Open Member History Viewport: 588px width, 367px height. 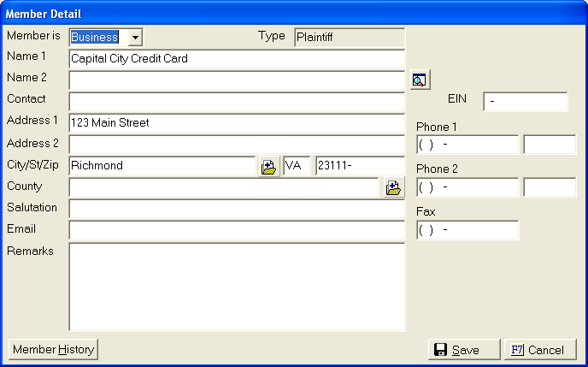(53, 349)
